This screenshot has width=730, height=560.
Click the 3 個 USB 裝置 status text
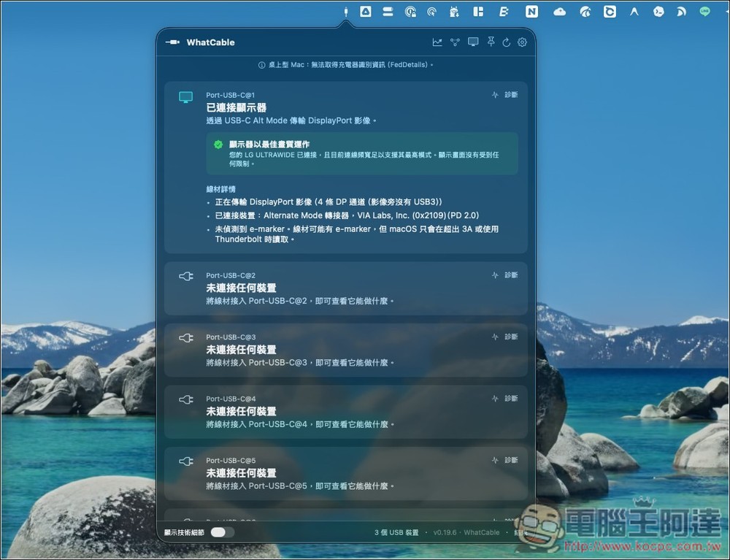coord(396,532)
